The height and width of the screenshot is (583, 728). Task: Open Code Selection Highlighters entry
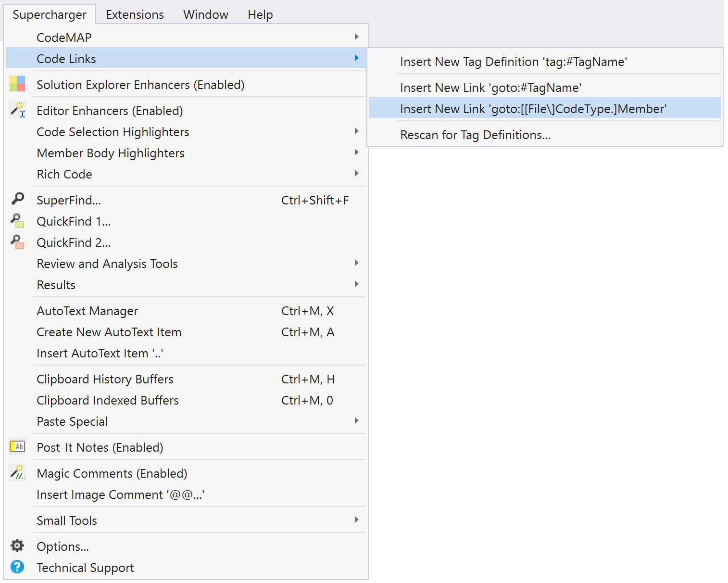pos(186,132)
